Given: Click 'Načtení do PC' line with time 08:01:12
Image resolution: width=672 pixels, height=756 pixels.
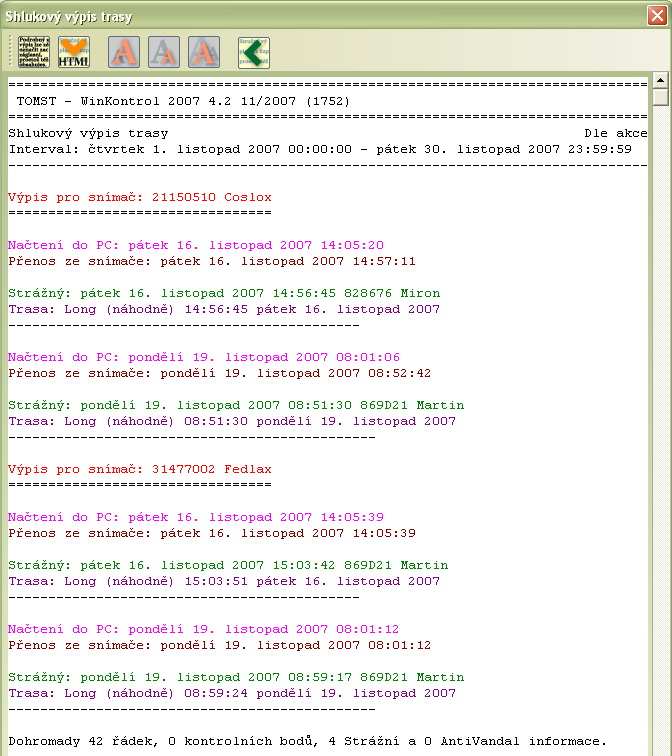Looking at the screenshot, I should point(203,629).
